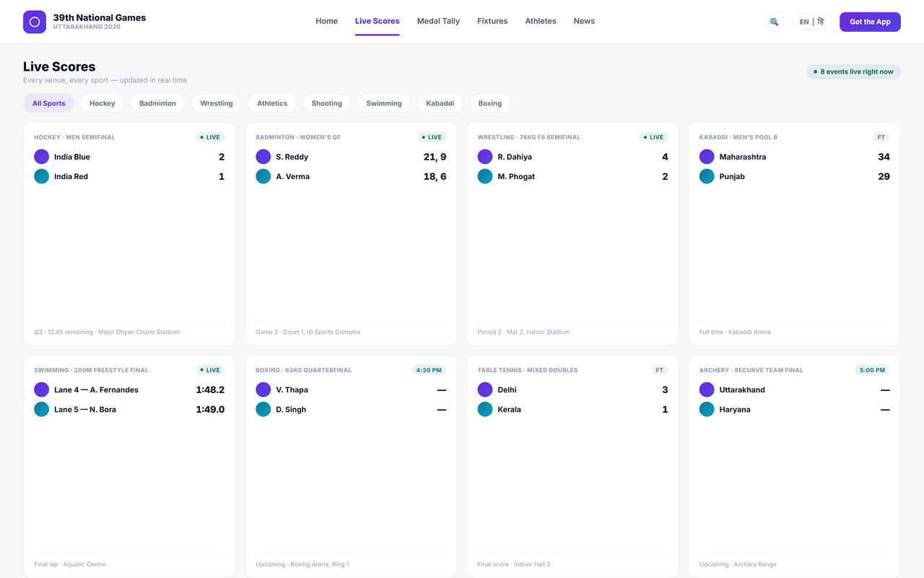Image resolution: width=924 pixels, height=578 pixels.
Task: Click 5:00 PM badge on Archery card
Action: 872,370
